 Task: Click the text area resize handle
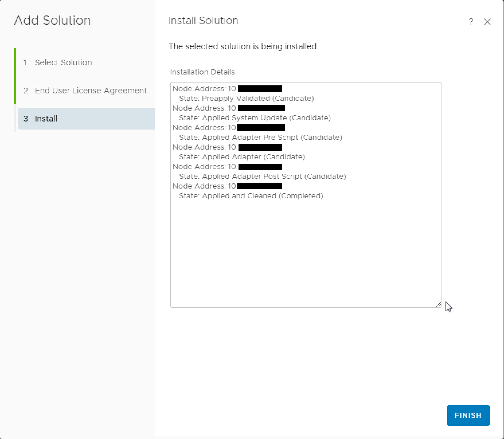click(438, 304)
